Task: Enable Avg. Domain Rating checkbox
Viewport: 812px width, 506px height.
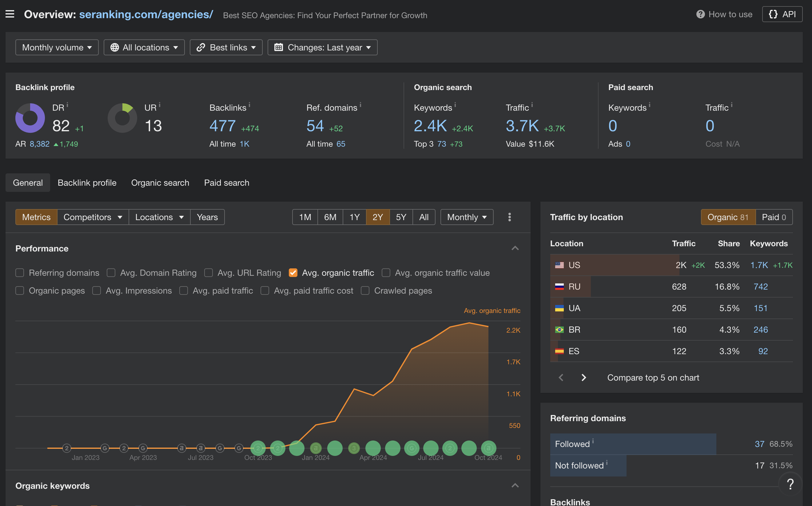Action: (111, 273)
